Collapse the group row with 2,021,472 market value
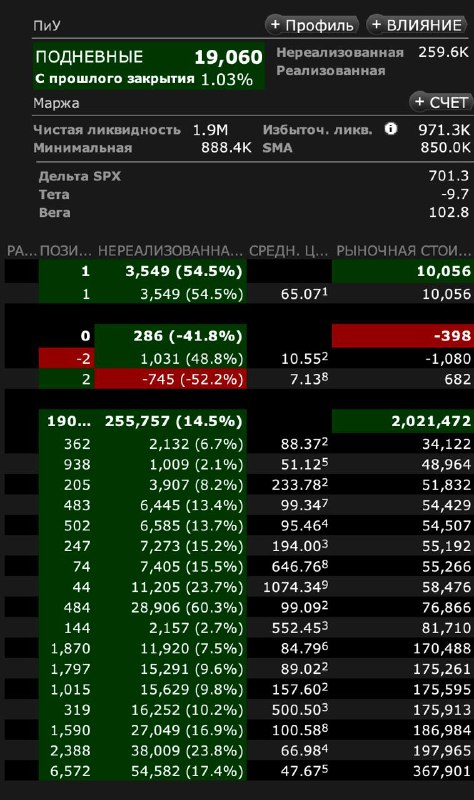Image resolution: width=474 pixels, height=800 pixels. click(239, 421)
